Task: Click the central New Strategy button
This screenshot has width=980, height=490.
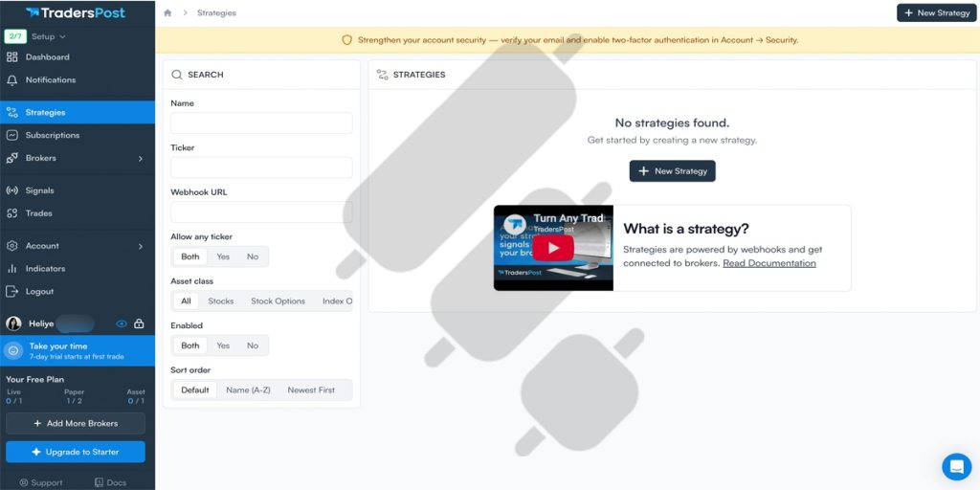Action: click(673, 171)
